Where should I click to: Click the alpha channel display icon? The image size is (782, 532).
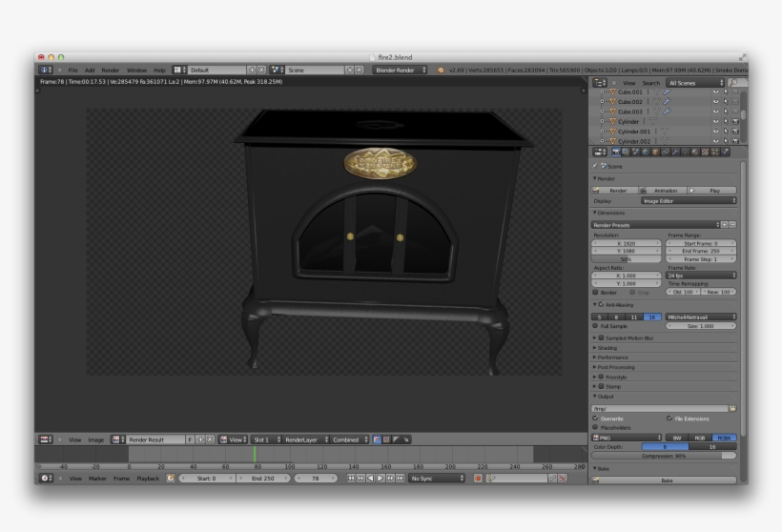[396, 440]
